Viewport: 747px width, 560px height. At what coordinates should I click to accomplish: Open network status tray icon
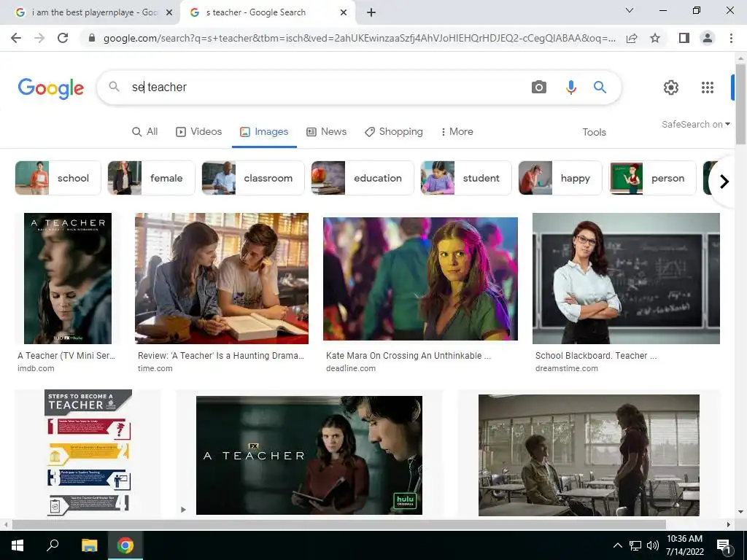[635, 545]
